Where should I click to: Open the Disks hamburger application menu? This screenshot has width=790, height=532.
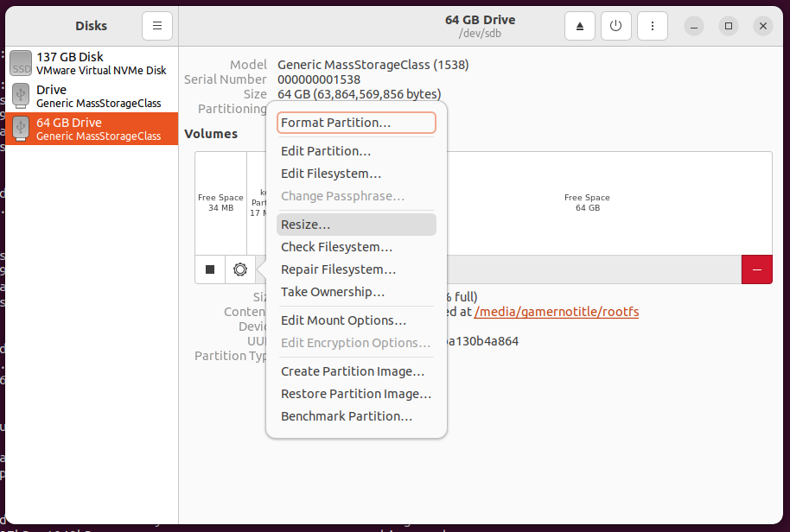(x=156, y=26)
